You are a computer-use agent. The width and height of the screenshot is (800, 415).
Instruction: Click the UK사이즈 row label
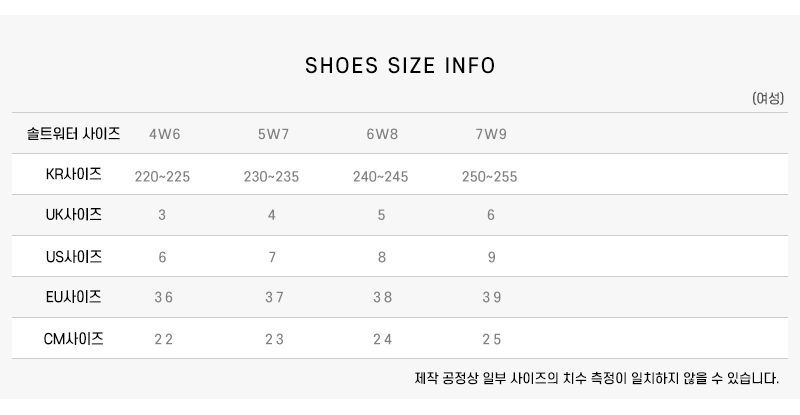tap(73, 215)
